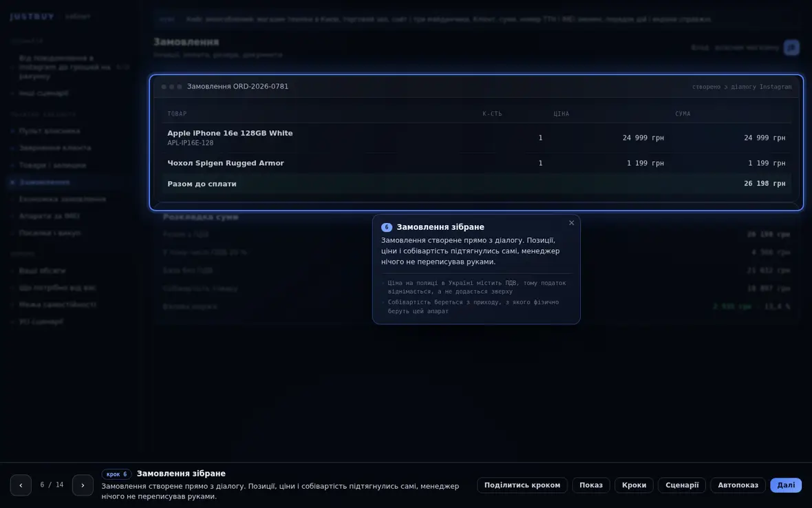Click the 'Розкладка суми' section heading
Viewport: 812px width, 508px height.
[201, 218]
